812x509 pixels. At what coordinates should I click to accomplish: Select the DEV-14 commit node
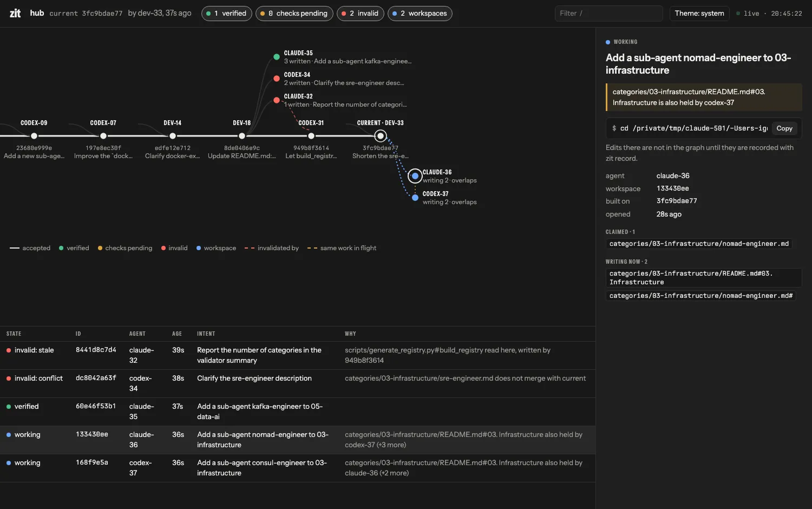tap(173, 136)
